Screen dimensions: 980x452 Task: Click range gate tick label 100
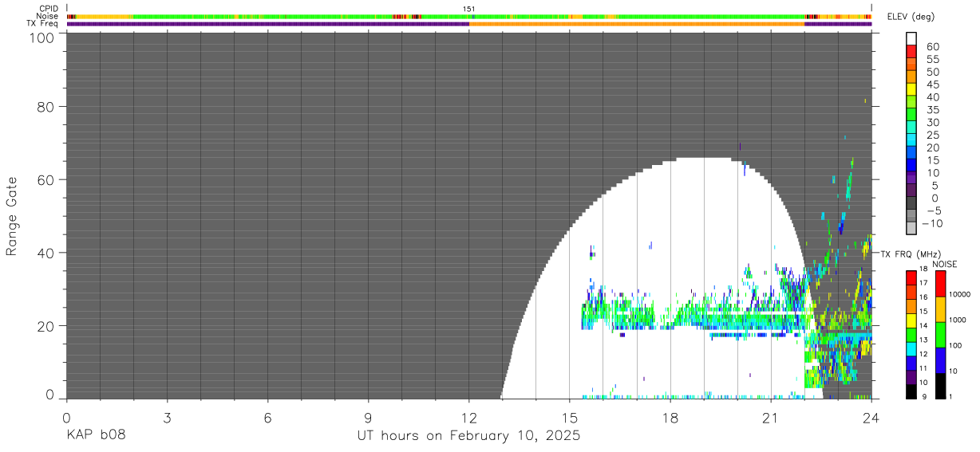[x=41, y=37]
